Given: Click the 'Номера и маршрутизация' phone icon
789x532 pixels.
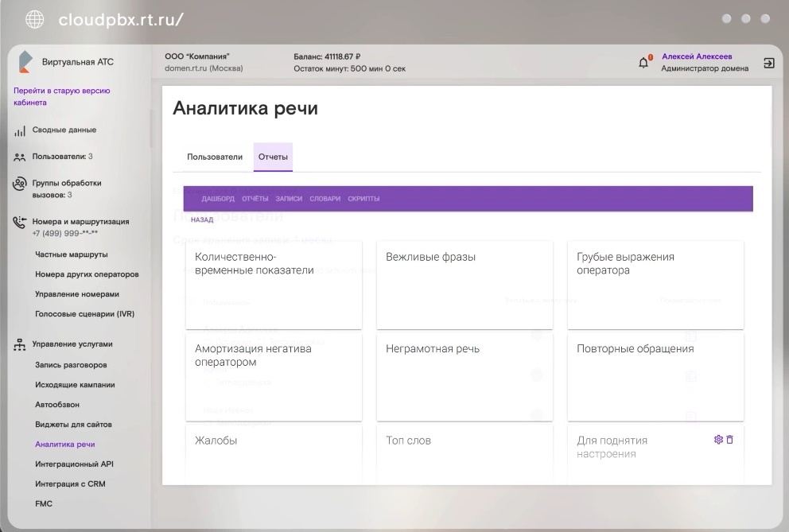Looking at the screenshot, I should pyautogui.click(x=20, y=223).
